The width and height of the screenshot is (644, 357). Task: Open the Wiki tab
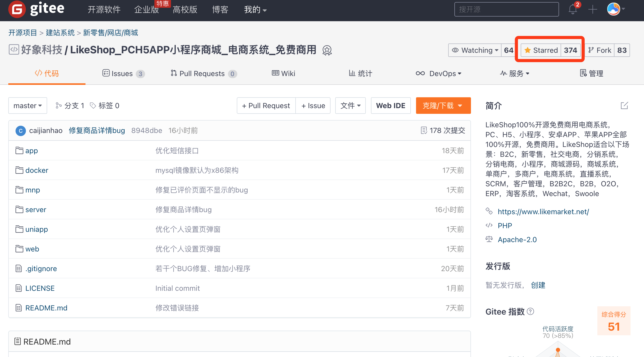point(283,74)
